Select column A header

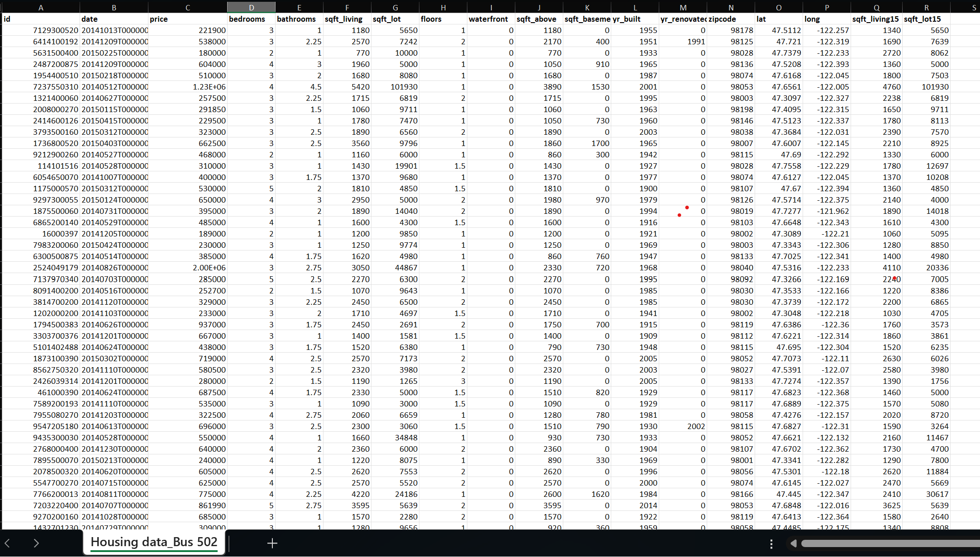[41, 7]
